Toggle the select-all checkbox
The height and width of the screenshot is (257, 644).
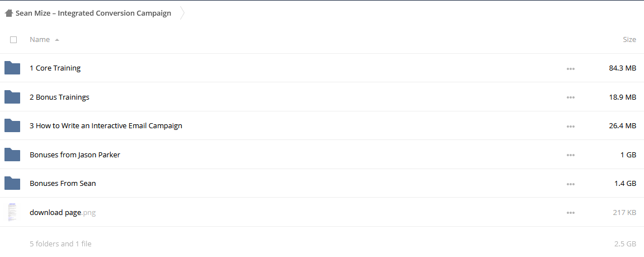(13, 40)
